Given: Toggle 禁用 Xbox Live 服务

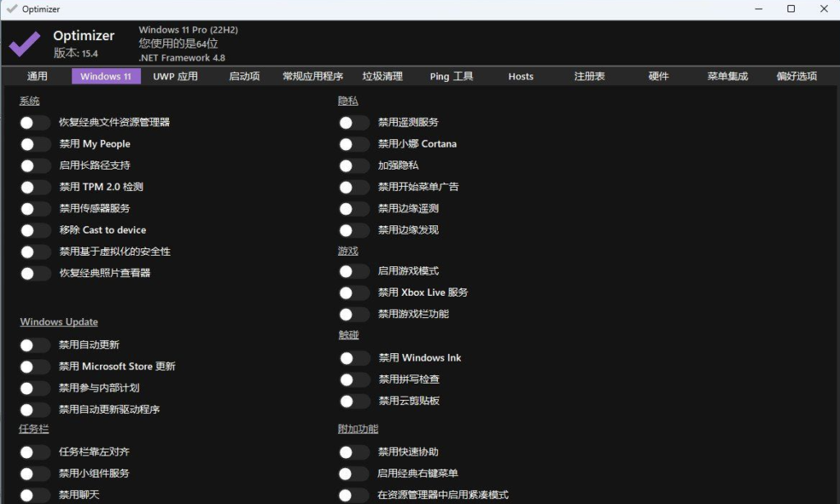Looking at the screenshot, I should coord(353,292).
